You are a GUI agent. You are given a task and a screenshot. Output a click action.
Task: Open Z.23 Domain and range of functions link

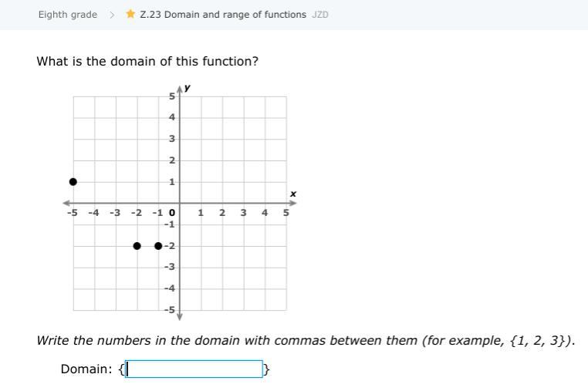(x=223, y=15)
